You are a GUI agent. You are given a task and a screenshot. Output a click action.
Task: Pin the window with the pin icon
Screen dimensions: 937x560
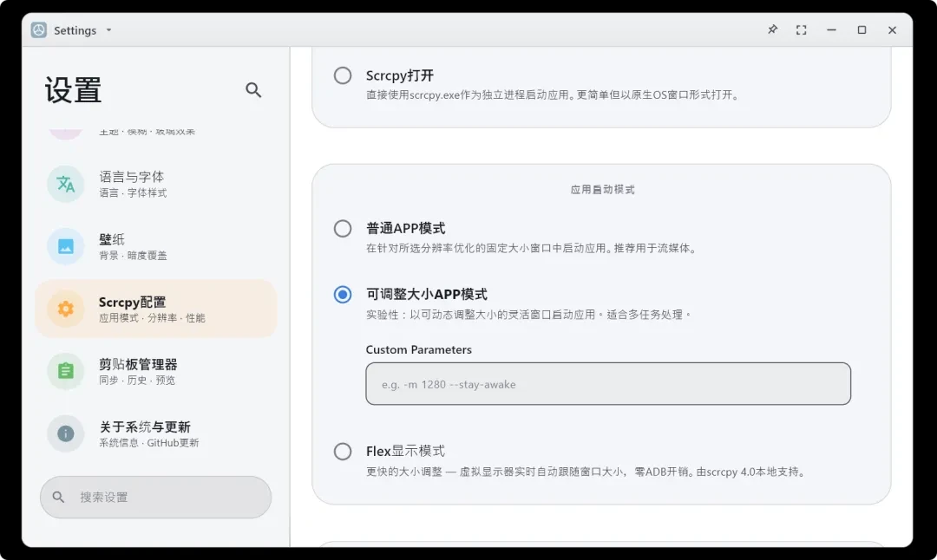(773, 29)
